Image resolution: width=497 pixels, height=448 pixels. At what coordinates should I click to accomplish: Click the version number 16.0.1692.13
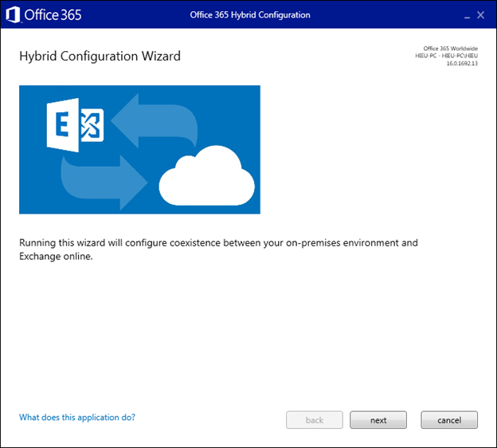462,63
